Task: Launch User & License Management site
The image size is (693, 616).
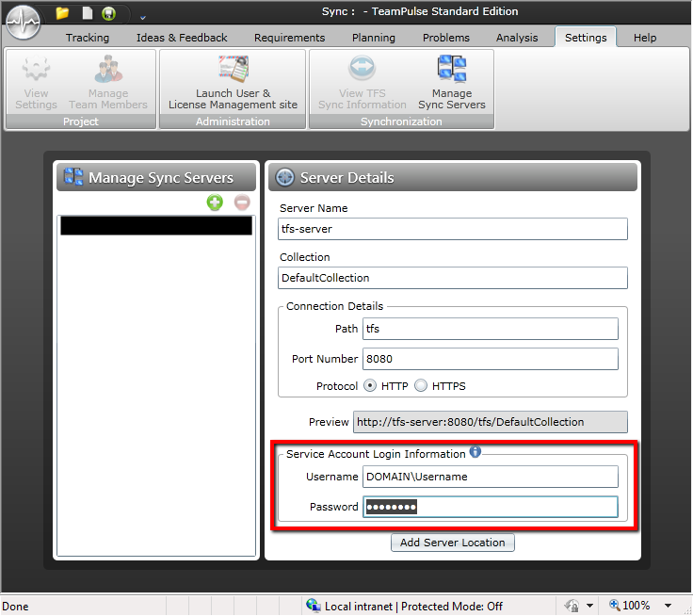Action: coord(233,83)
